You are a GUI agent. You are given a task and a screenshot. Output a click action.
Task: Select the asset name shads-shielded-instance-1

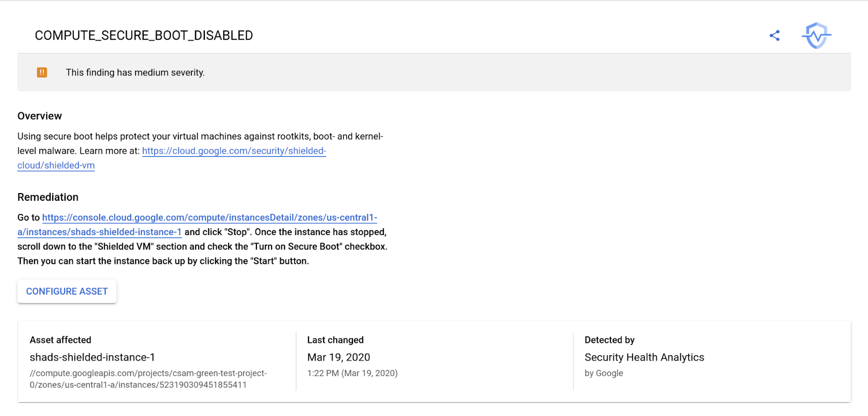coord(92,357)
